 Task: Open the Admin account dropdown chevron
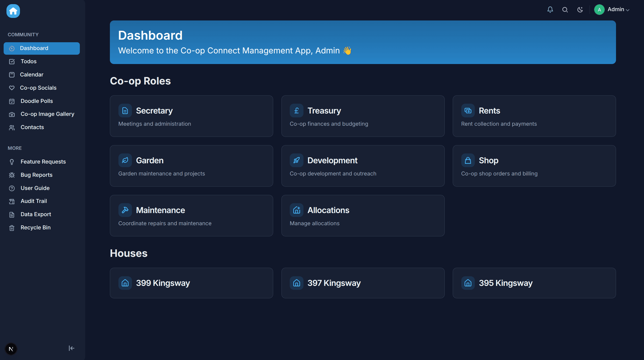pyautogui.click(x=628, y=10)
